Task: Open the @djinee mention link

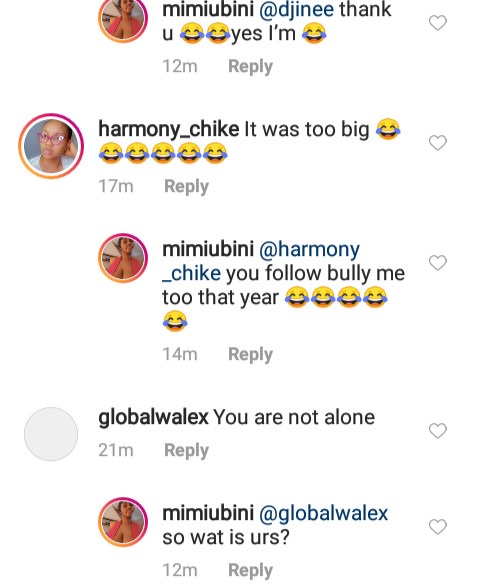Action: [296, 10]
